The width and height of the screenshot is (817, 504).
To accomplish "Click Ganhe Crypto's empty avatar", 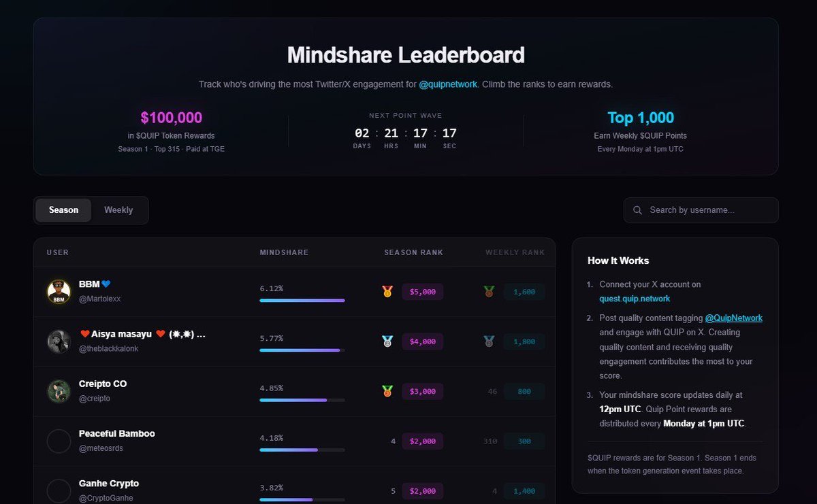I will tap(59, 491).
